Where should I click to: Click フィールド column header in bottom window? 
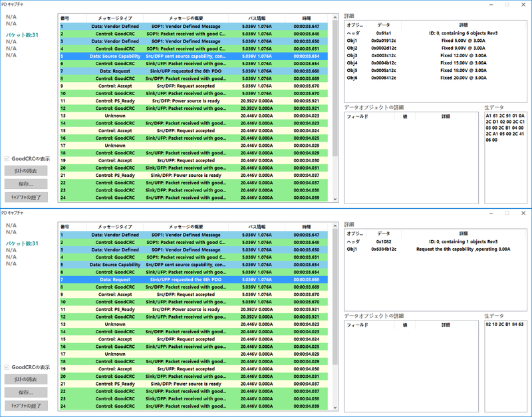pos(370,325)
